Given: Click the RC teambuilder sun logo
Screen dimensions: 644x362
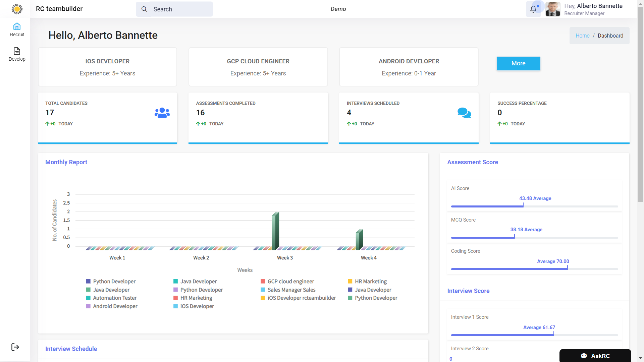Looking at the screenshot, I should click(x=17, y=9).
